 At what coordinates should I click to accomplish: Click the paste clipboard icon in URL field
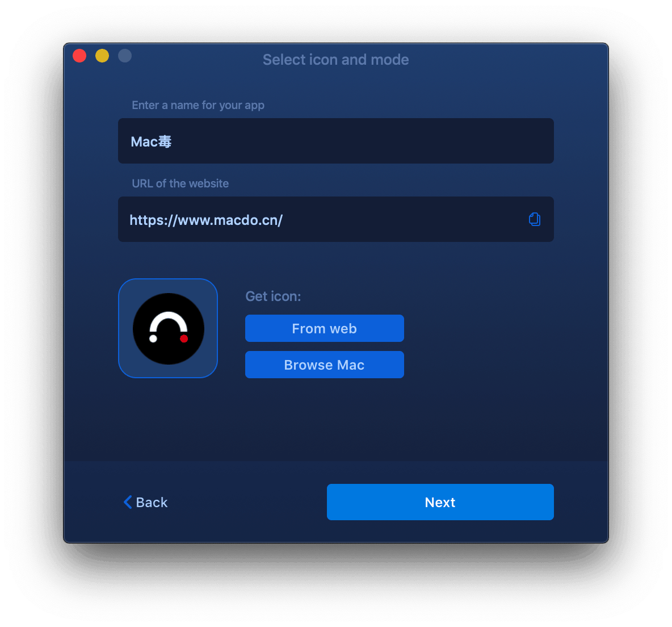click(x=535, y=219)
